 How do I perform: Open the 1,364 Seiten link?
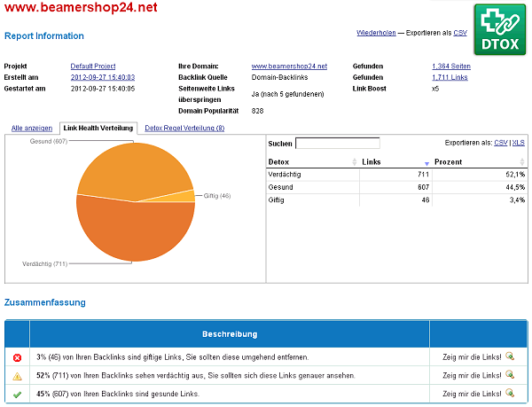tap(451, 67)
